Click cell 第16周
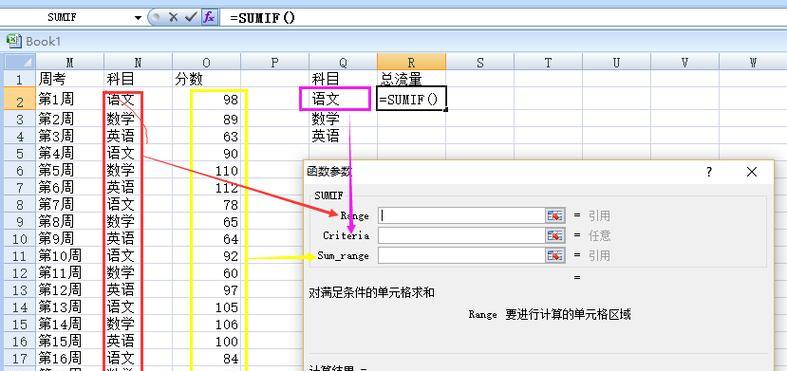 (70, 358)
